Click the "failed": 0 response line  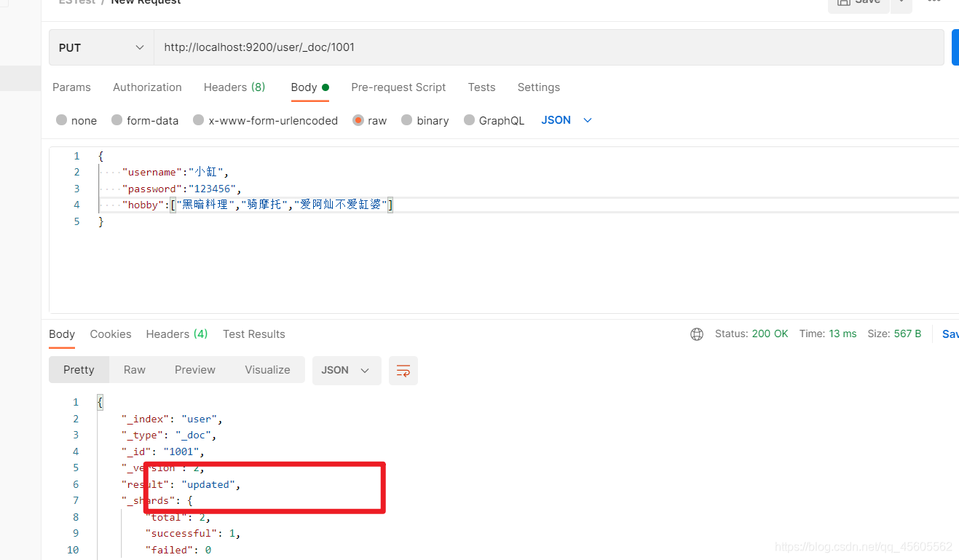178,551
